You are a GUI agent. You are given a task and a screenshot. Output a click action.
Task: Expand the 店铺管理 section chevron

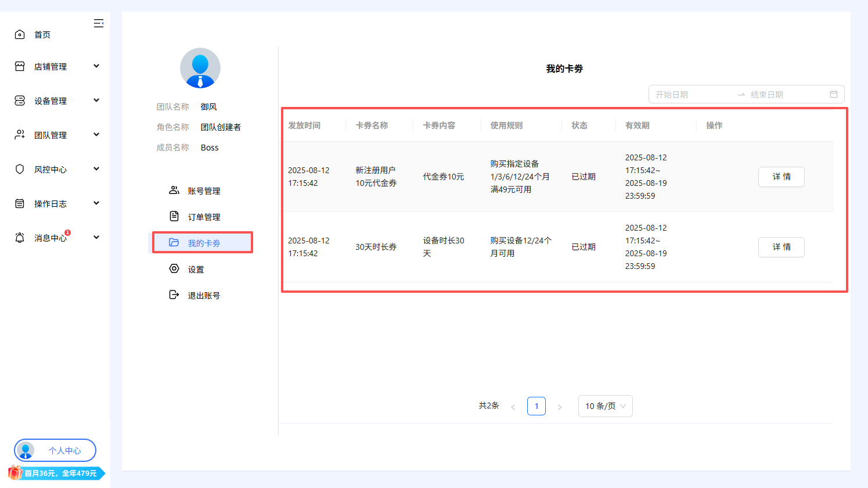(x=96, y=66)
